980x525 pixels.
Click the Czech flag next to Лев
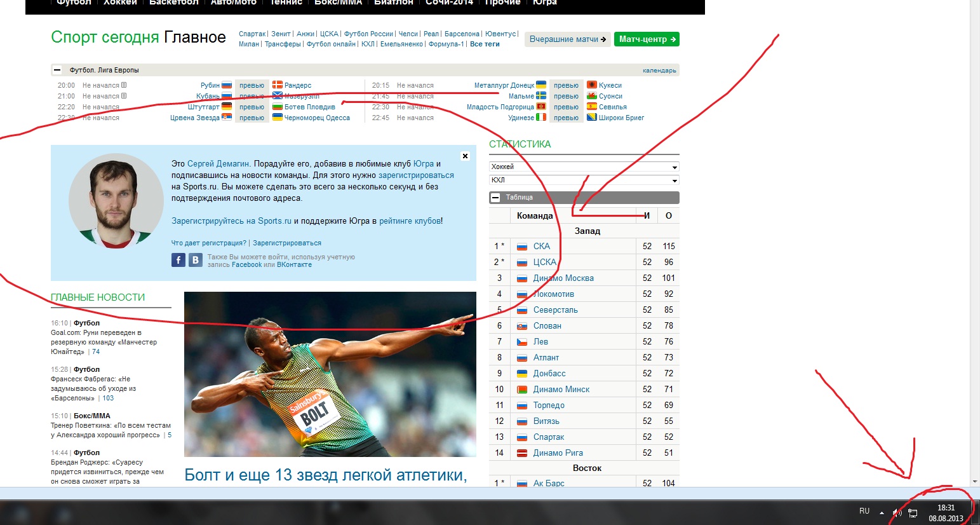click(522, 342)
